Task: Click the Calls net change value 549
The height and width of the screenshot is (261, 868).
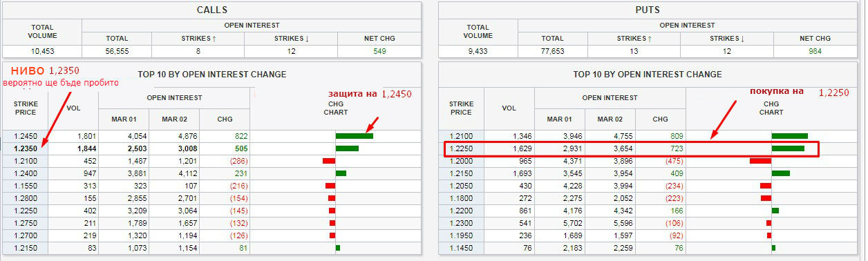Action: [x=379, y=51]
